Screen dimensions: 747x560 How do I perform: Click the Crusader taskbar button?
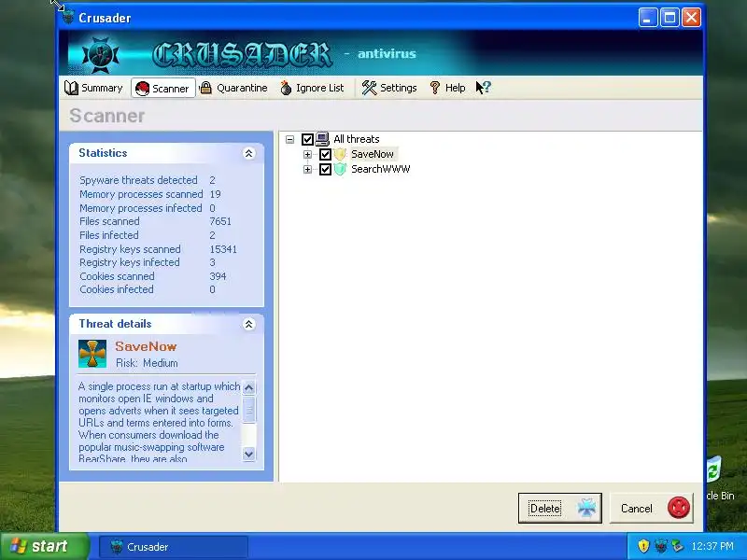pyautogui.click(x=174, y=547)
